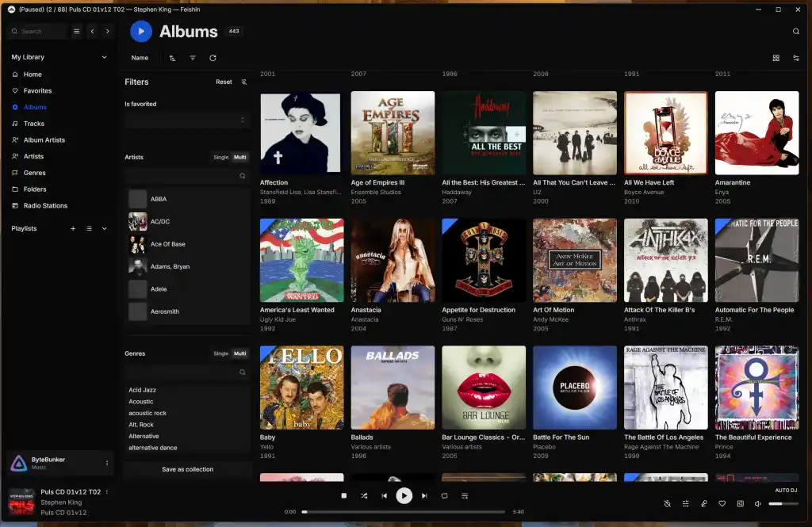The width and height of the screenshot is (812, 527).
Task: Change sort order direction
Action: point(172,58)
